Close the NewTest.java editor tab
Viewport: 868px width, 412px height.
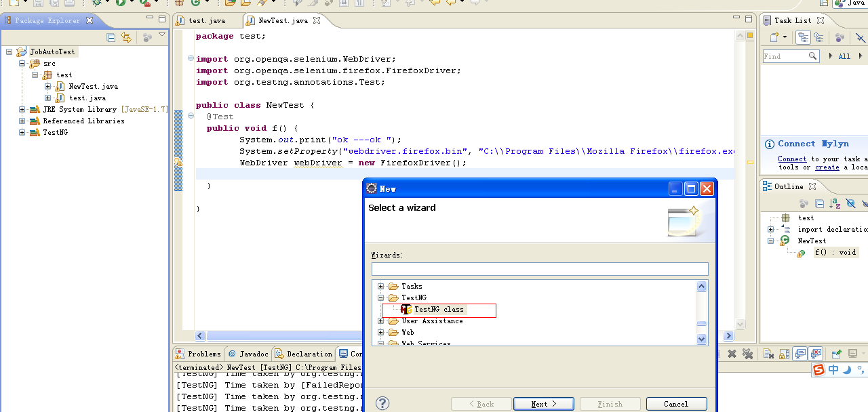click(317, 20)
